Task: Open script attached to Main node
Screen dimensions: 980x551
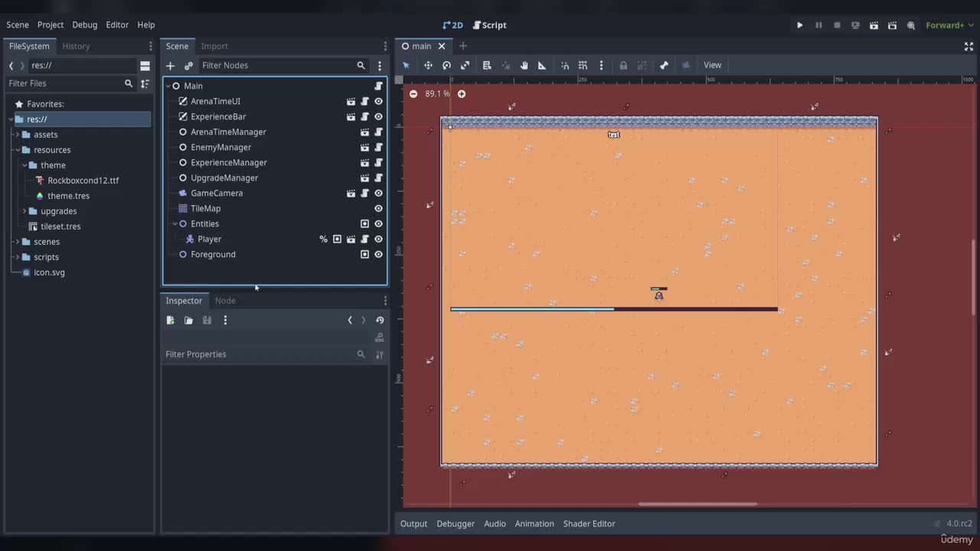Action: tap(378, 86)
